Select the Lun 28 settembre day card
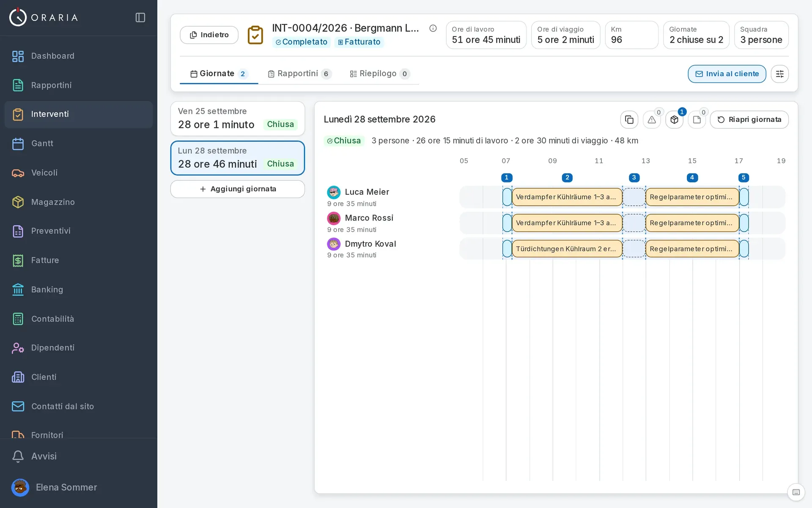Viewport: 812px width, 508px height. point(237,158)
